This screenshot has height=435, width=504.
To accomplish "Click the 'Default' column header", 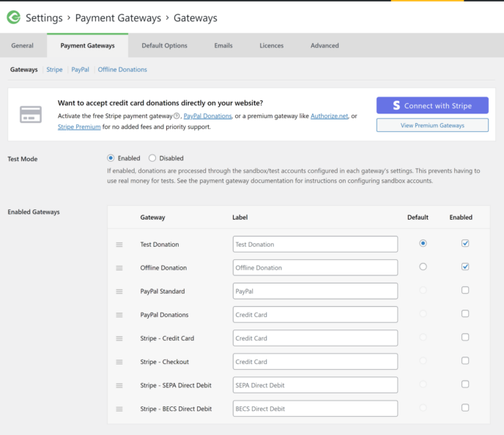I will (x=418, y=218).
